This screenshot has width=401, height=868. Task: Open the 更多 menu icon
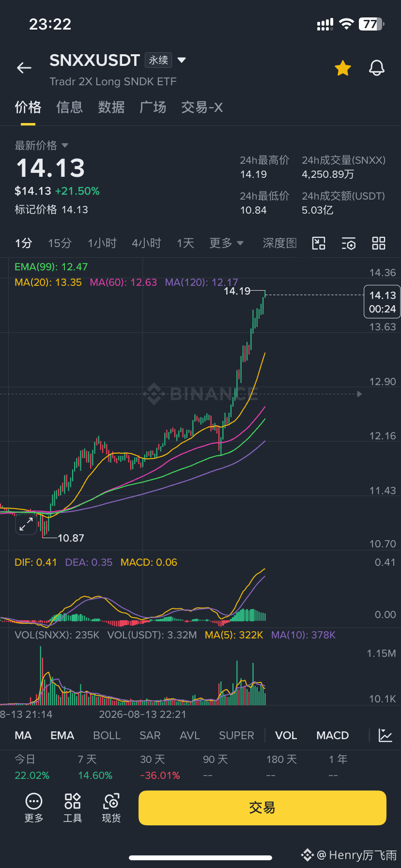[34, 808]
